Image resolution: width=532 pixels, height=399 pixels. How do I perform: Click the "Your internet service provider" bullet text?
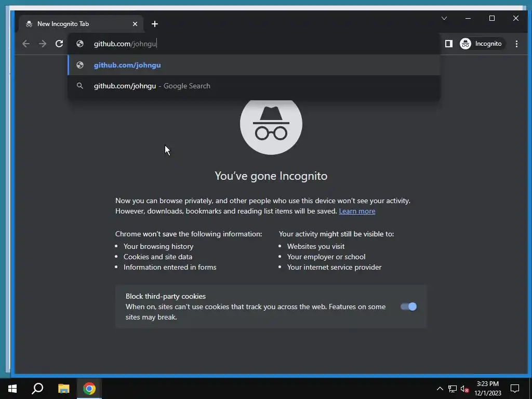click(x=334, y=267)
